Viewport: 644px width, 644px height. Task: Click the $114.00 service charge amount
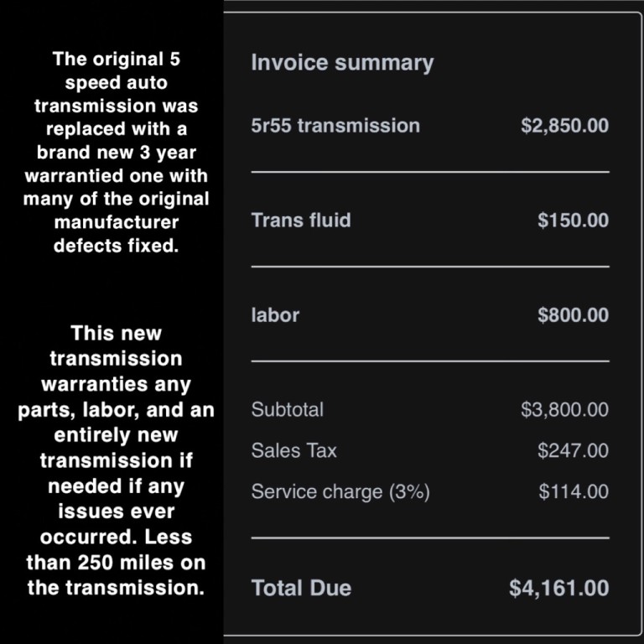click(x=574, y=491)
